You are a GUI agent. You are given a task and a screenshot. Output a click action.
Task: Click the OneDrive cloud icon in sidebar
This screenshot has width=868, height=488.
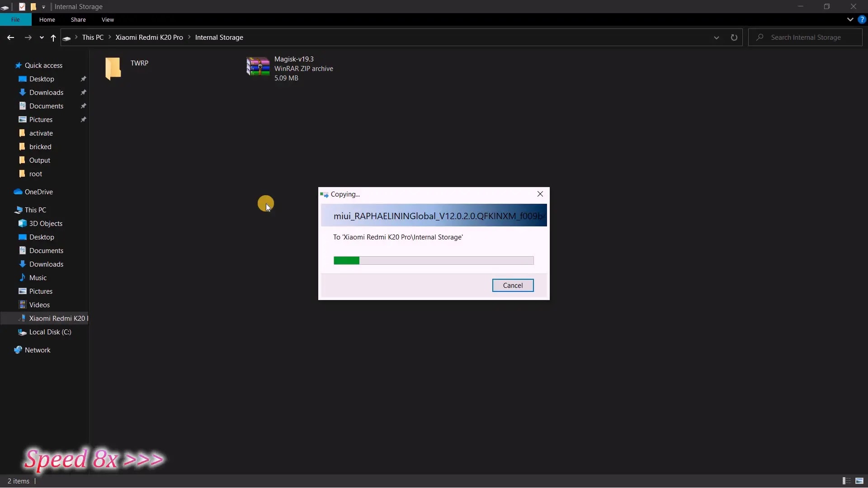click(18, 192)
